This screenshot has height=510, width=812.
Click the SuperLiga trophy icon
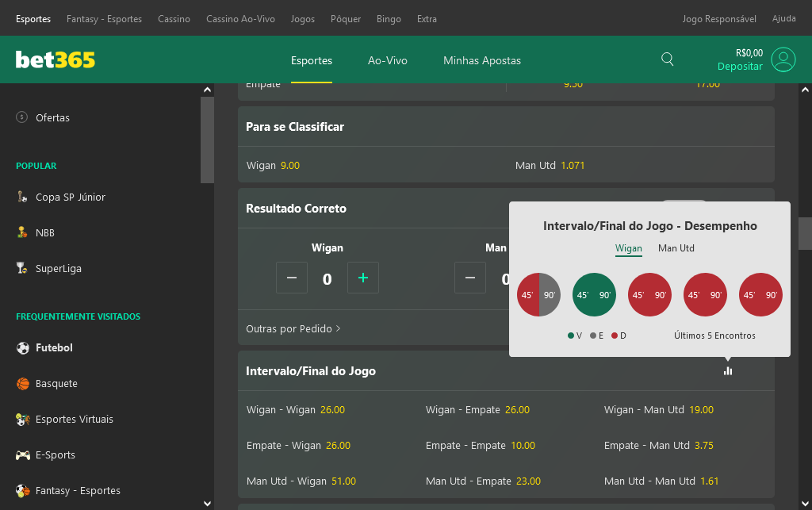21,268
